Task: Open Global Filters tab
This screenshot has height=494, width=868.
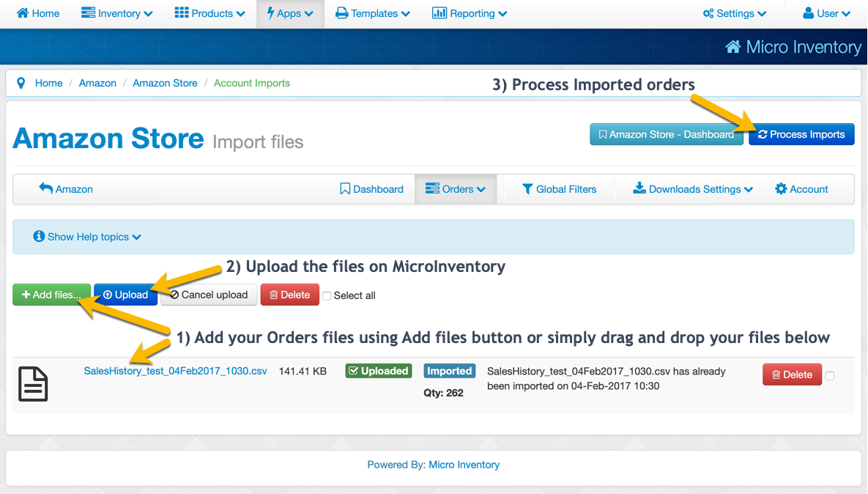Action: [559, 189]
